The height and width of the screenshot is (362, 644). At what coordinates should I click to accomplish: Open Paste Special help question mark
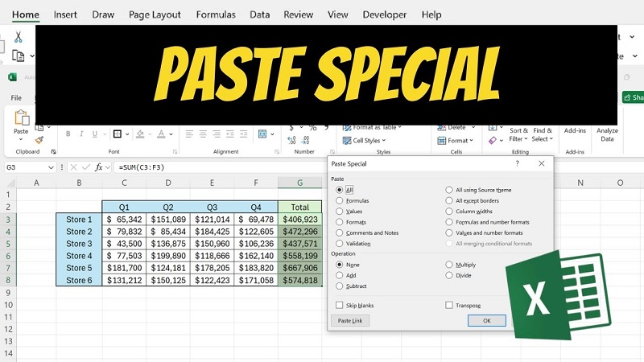click(x=517, y=163)
